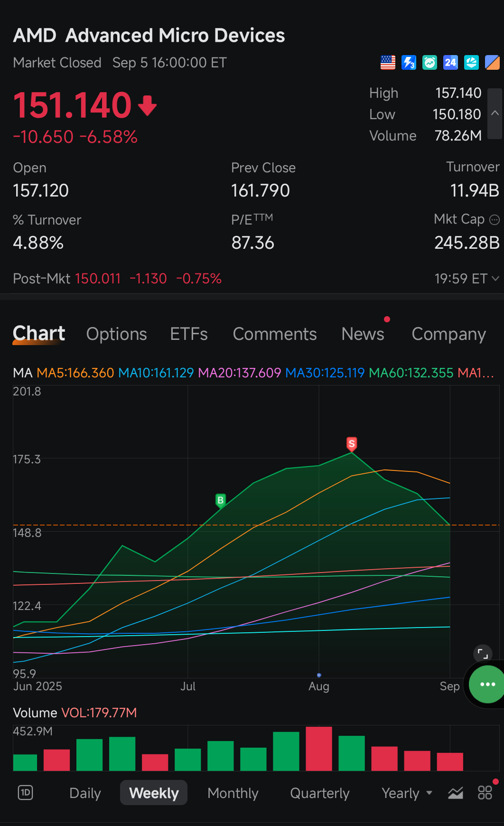Open the News tab

pyautogui.click(x=363, y=334)
